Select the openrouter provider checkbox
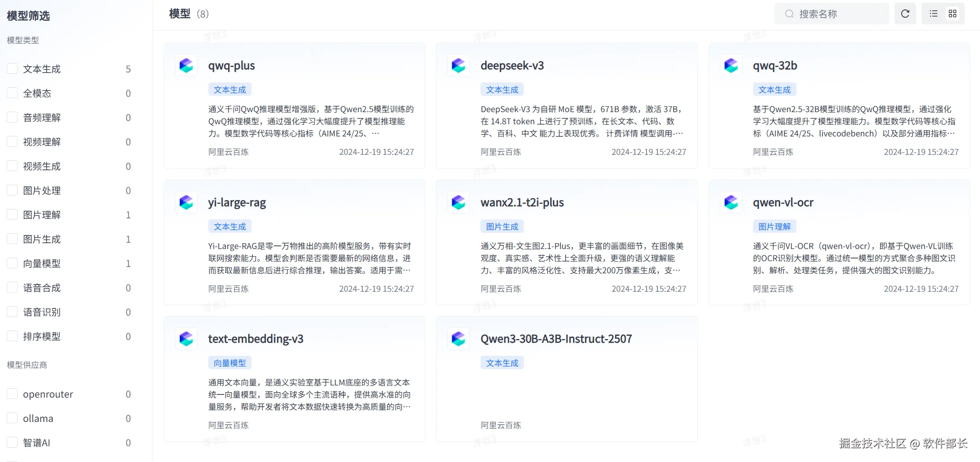 pyautogui.click(x=12, y=394)
